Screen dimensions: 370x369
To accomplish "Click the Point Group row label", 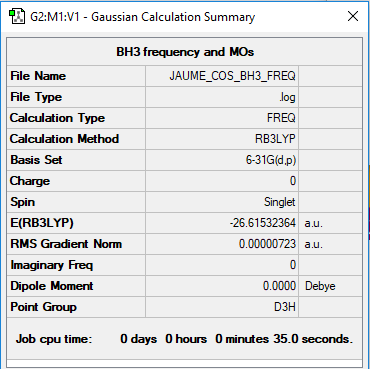I will (x=44, y=307).
